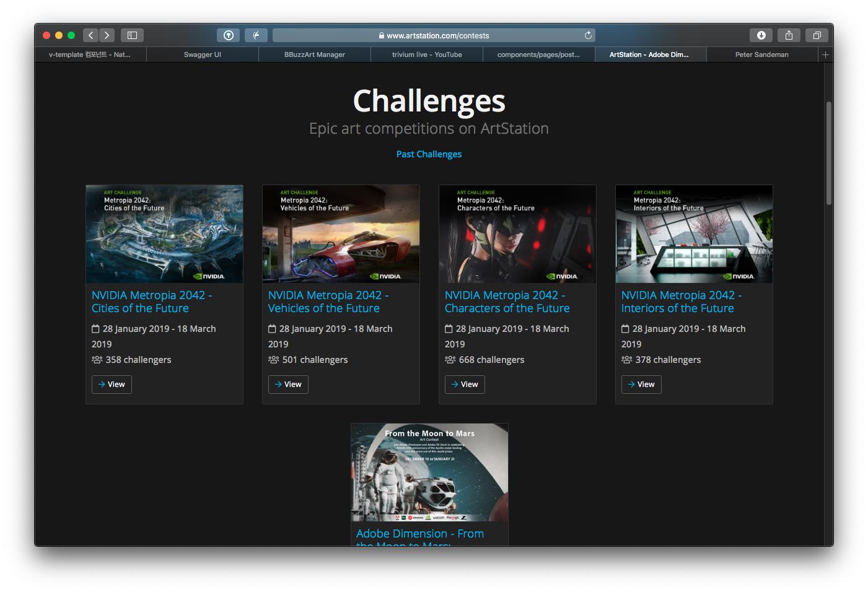Click View on Cities of the Future
The width and height of the screenshot is (868, 592).
point(112,385)
